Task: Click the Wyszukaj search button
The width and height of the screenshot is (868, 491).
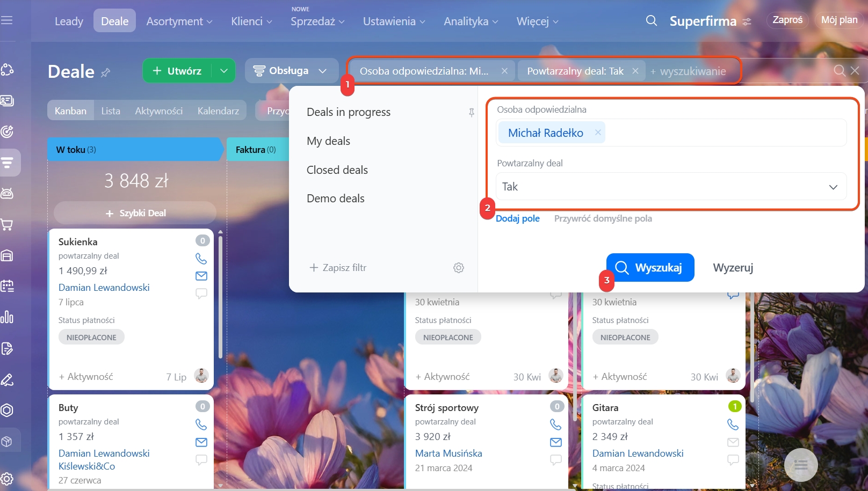Action: pyautogui.click(x=650, y=267)
